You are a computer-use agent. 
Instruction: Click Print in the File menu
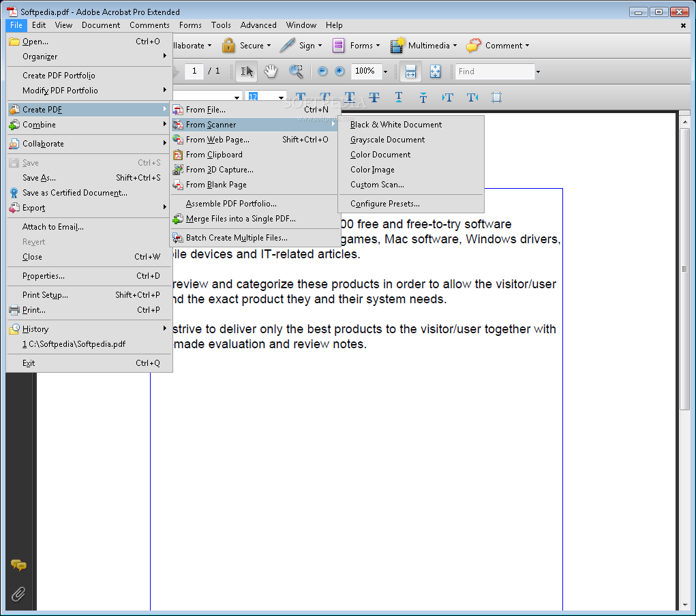tap(89, 310)
